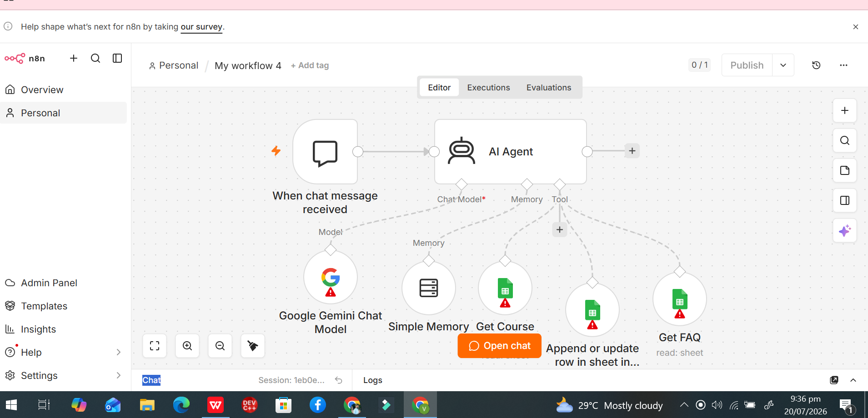868x418 pixels.
Task: Select the AI Agent node
Action: [510, 152]
